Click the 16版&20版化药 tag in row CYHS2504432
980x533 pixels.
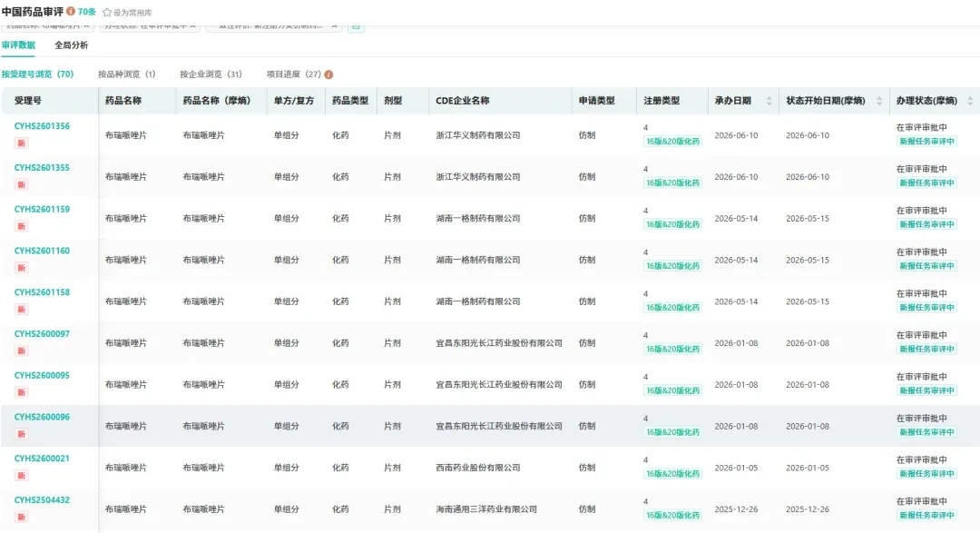(672, 516)
